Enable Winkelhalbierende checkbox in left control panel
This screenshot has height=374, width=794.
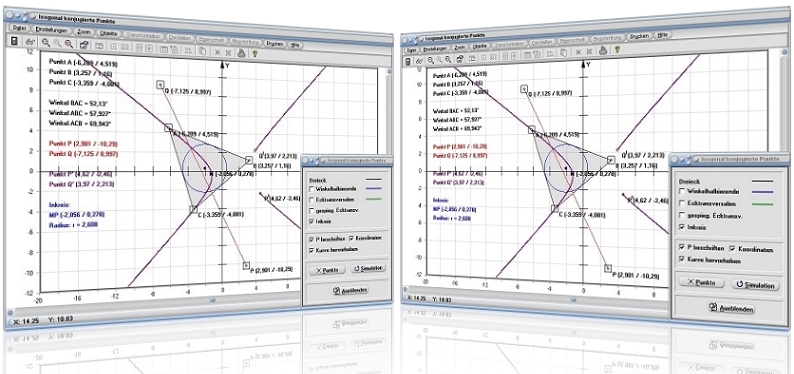tap(311, 189)
